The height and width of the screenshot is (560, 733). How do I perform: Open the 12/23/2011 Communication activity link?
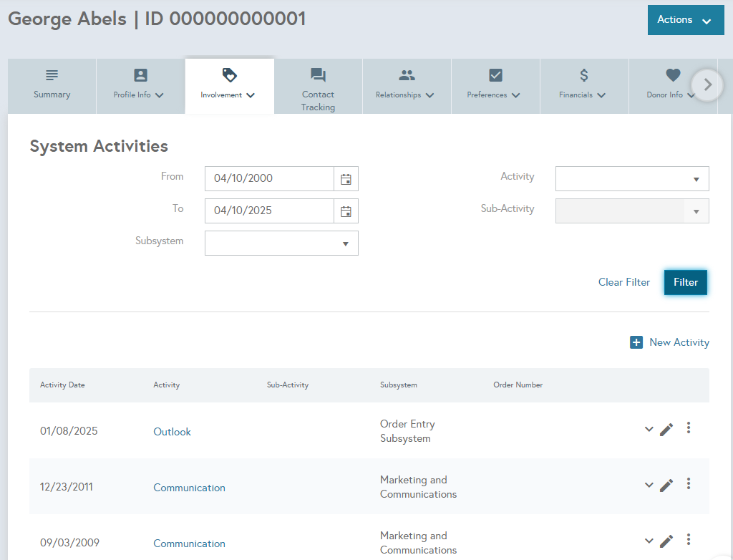[x=189, y=488]
